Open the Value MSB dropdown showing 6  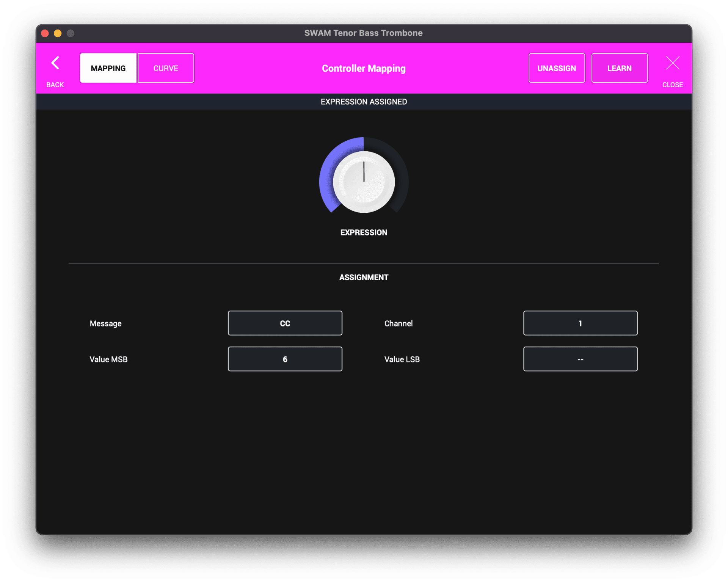click(285, 359)
